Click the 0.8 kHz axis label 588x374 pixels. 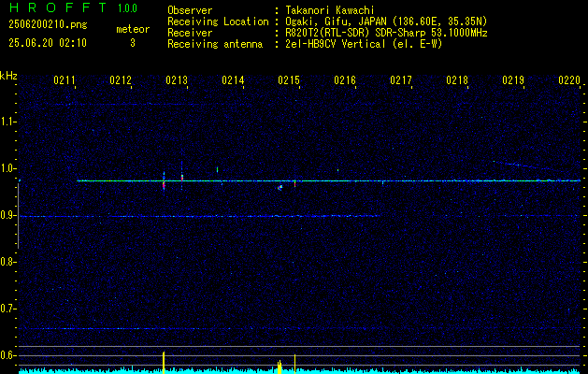pyautogui.click(x=7, y=262)
